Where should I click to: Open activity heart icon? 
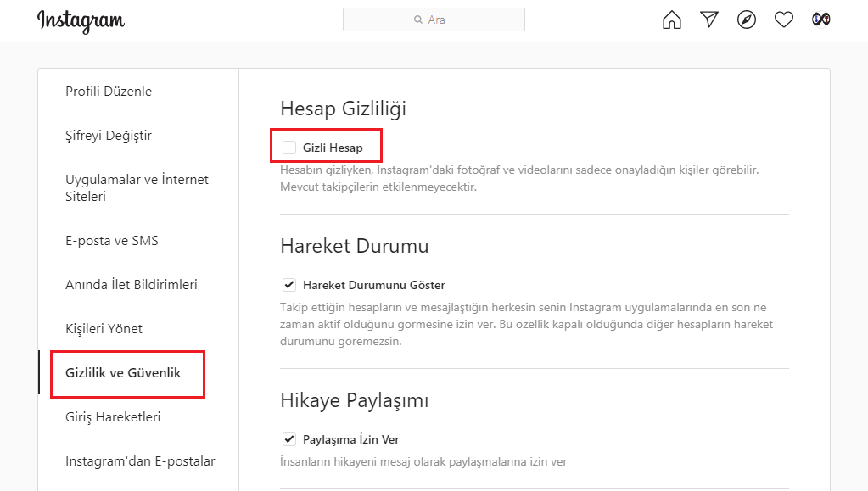[784, 20]
